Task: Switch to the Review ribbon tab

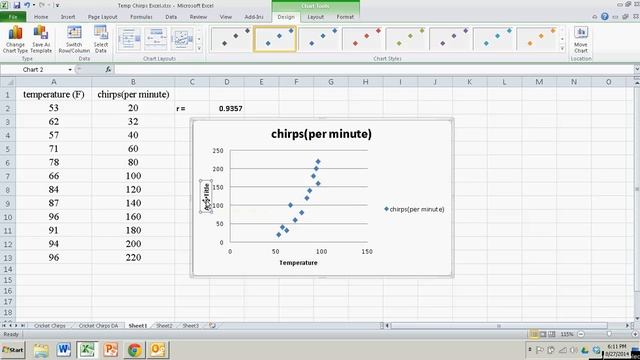Action: (x=198, y=17)
